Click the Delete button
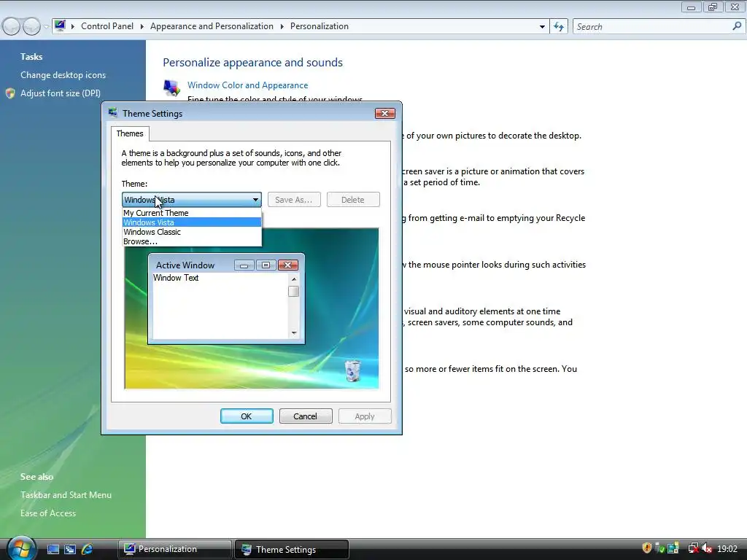 pyautogui.click(x=353, y=200)
